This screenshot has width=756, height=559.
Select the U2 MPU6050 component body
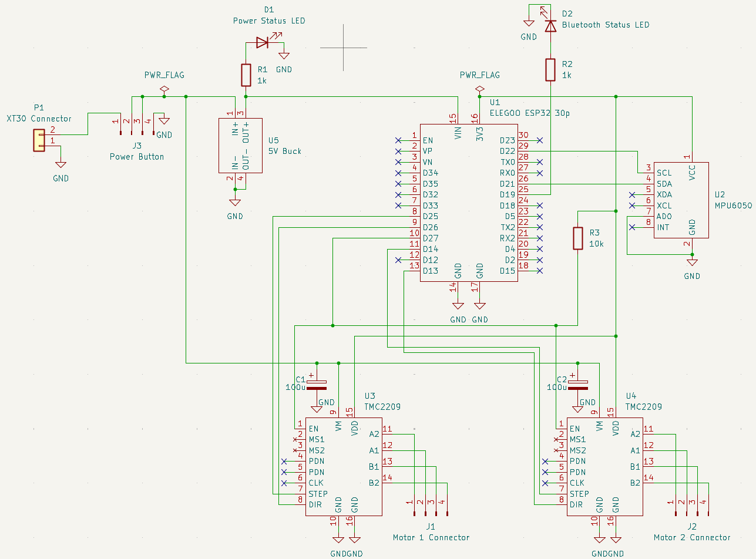pyautogui.click(x=681, y=200)
